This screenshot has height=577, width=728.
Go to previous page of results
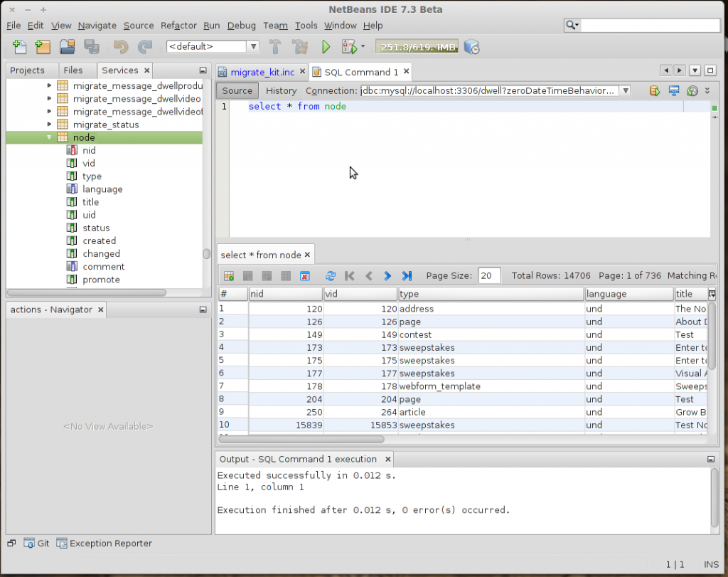(x=369, y=276)
